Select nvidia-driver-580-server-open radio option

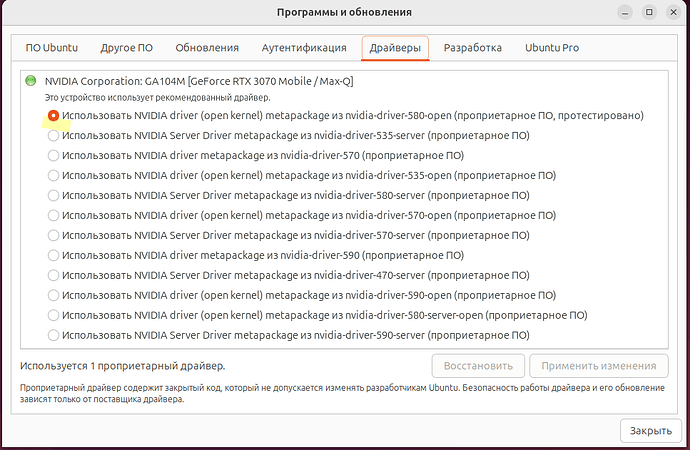click(53, 315)
